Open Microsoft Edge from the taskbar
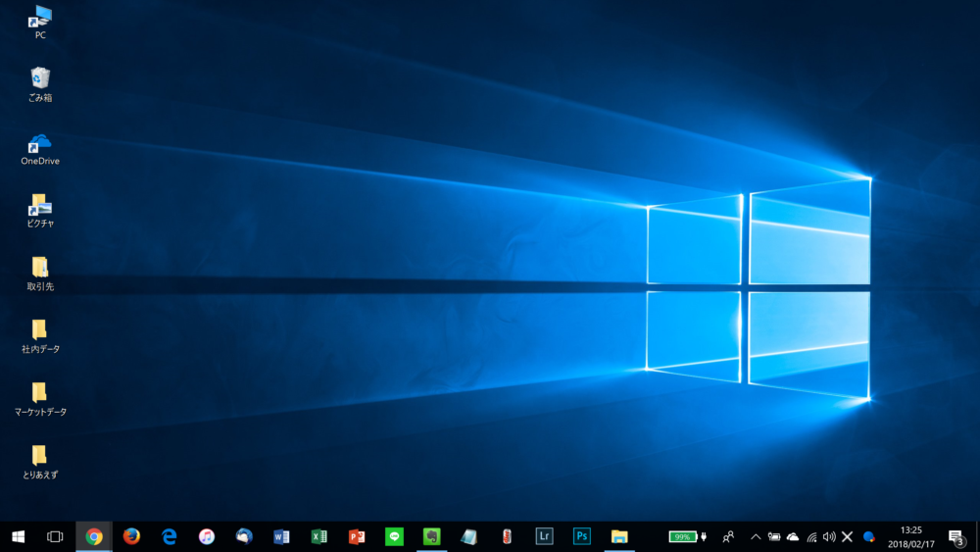 click(169, 536)
